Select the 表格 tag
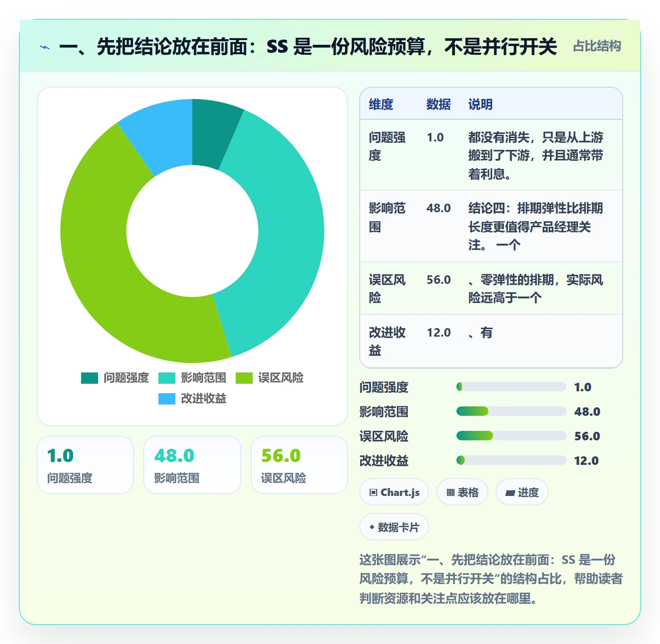This screenshot has height=644, width=660. coord(462,492)
